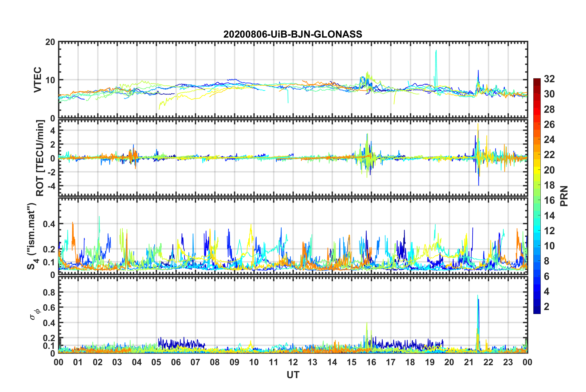Select the UT x-axis label
Image resolution: width=586 pixels, height=392 pixels.
pyautogui.click(x=293, y=375)
